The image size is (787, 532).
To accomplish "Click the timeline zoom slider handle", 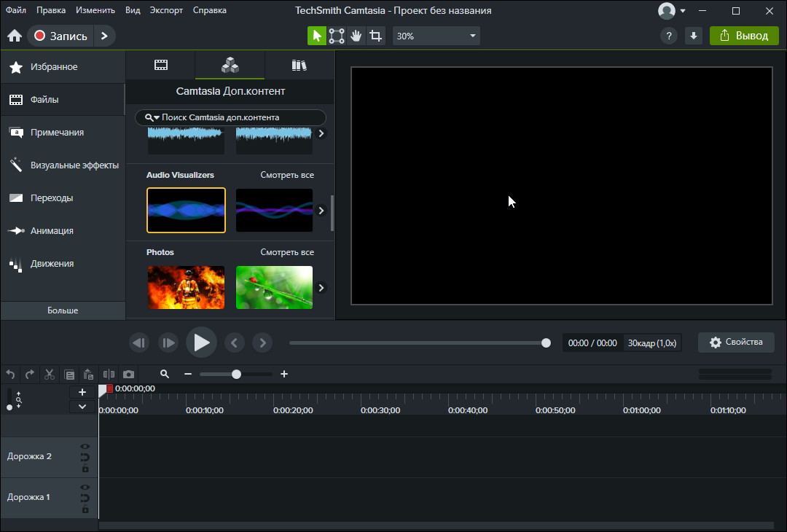I will (236, 374).
